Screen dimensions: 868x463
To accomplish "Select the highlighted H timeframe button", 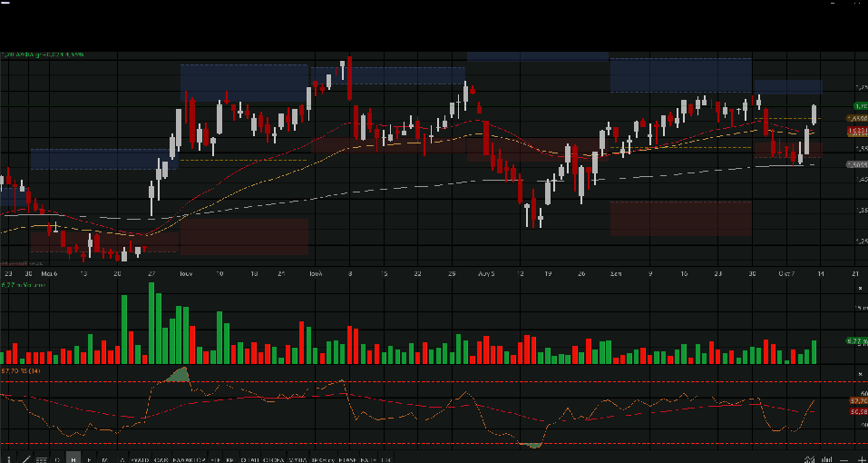I will pos(73,458).
